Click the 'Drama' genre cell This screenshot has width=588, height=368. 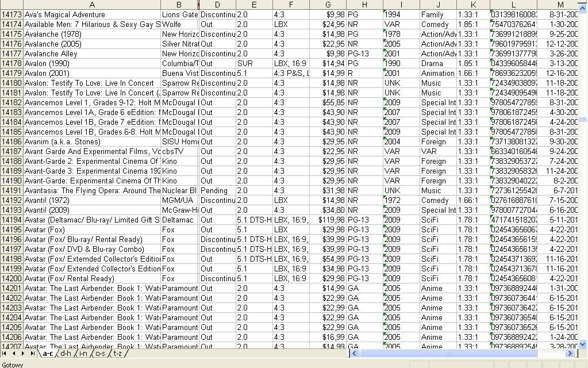[438, 63]
